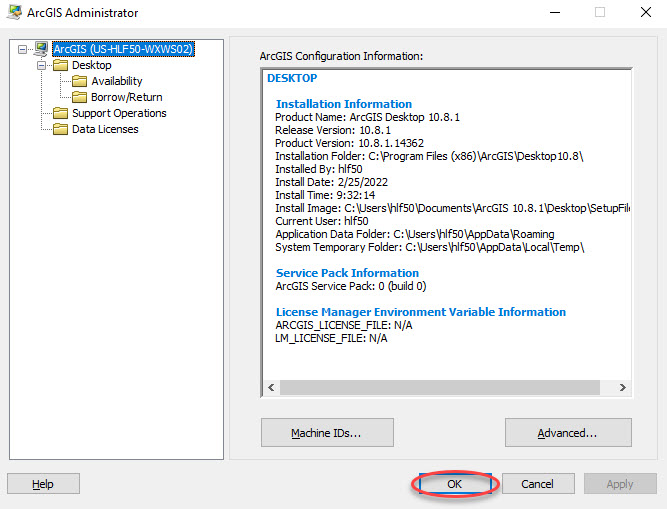The width and height of the screenshot is (667, 509).
Task: Click the Desktop folder icon
Action: pos(60,65)
